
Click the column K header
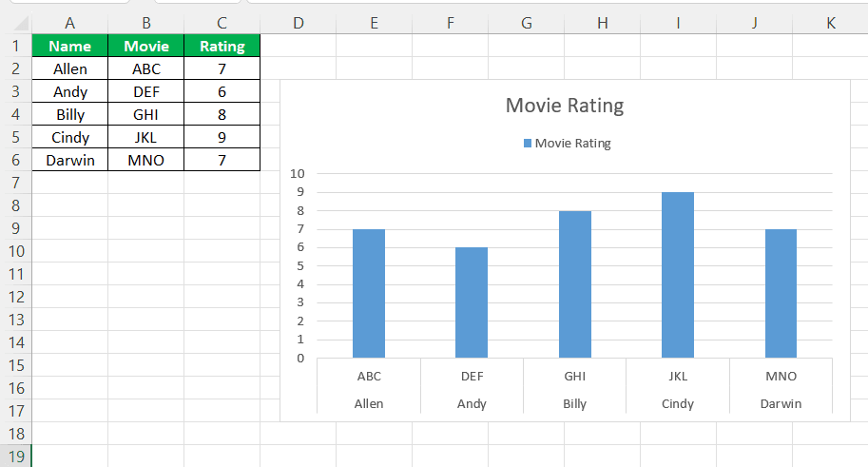pos(830,23)
